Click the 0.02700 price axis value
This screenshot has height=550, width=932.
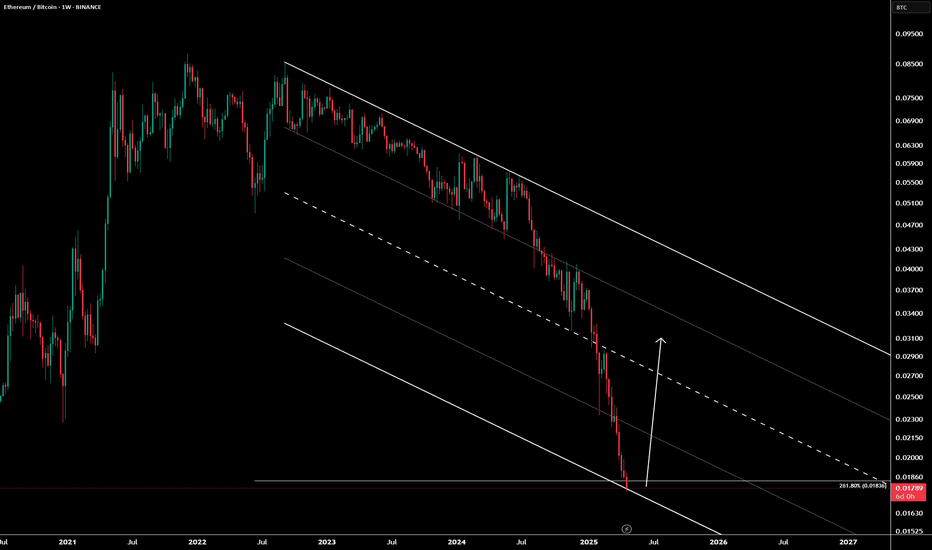click(909, 376)
